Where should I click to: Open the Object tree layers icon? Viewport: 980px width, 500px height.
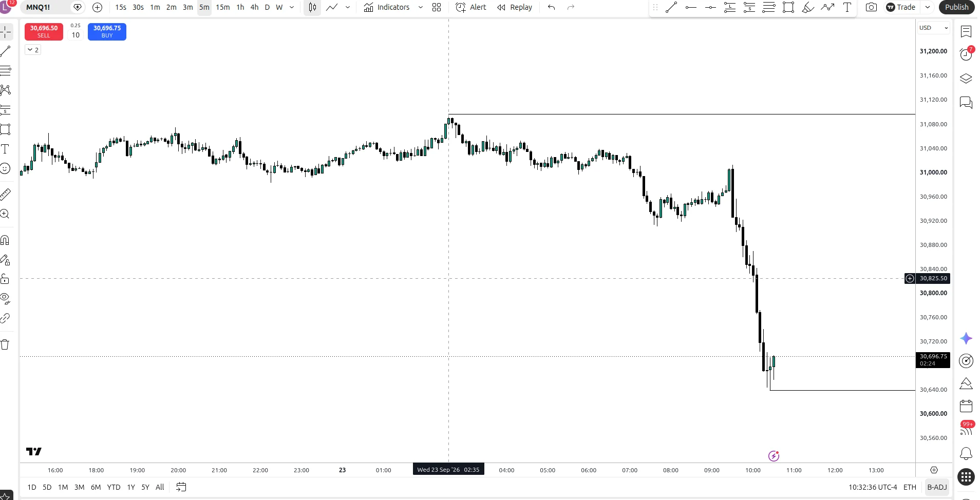tap(966, 78)
